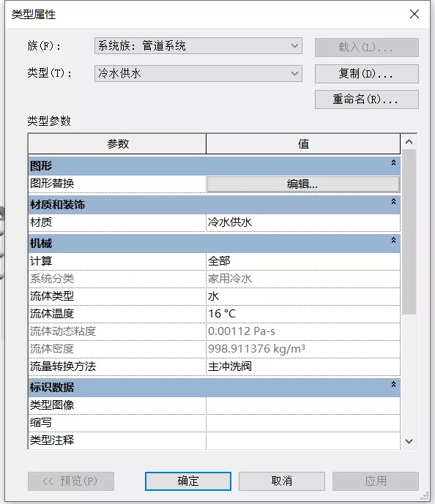Click the 编辑... button for 图形替换
This screenshot has width=435, height=504.
(303, 184)
